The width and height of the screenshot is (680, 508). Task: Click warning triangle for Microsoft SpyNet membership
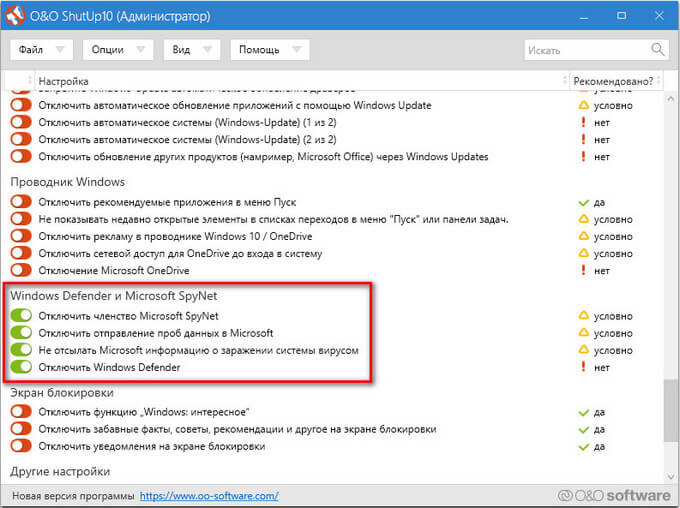(x=584, y=316)
